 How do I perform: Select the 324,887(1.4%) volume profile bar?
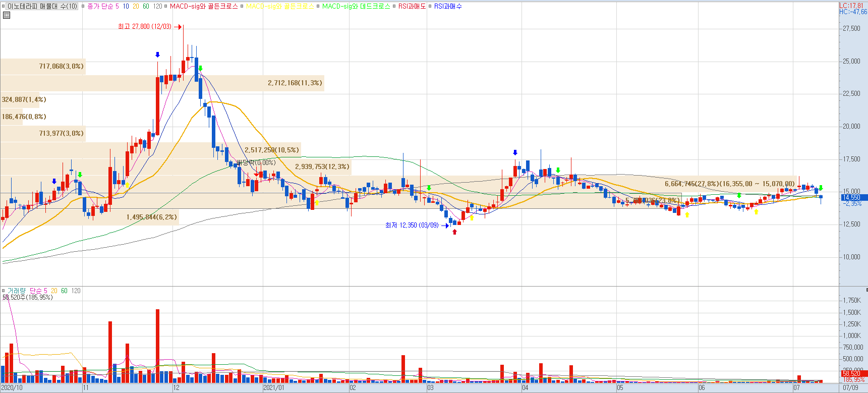tap(20, 100)
